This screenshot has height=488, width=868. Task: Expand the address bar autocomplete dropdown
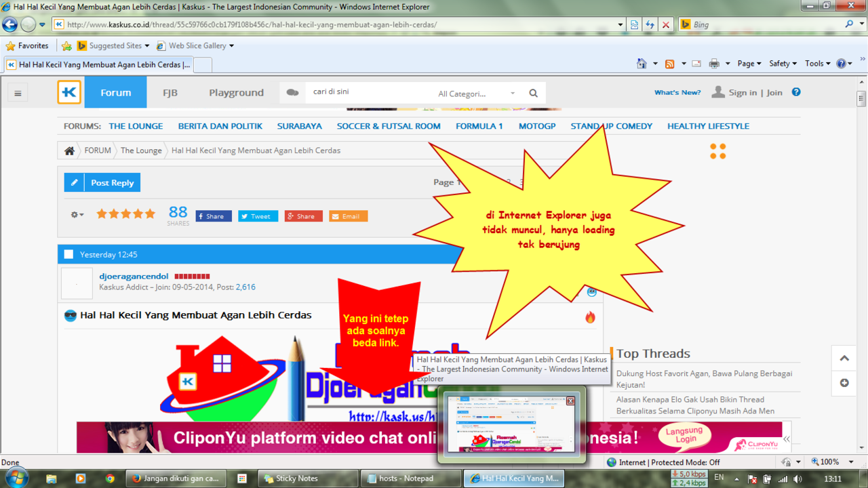[x=620, y=24]
